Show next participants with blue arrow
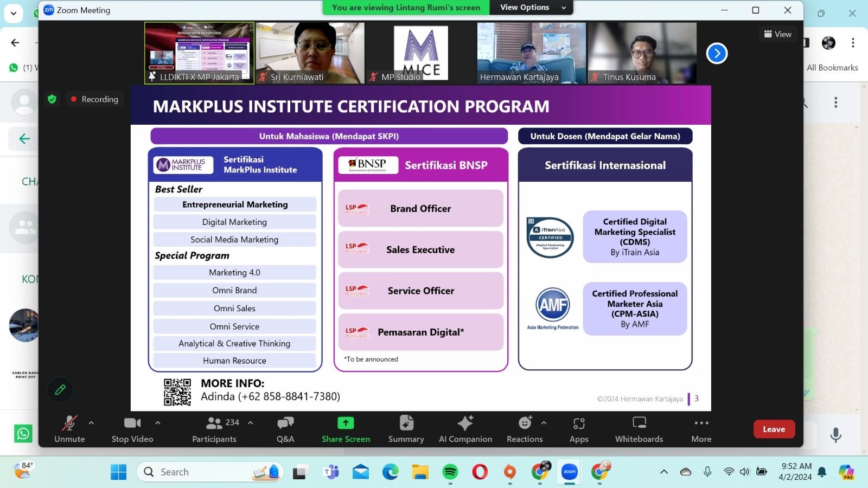This screenshot has height=488, width=868. click(717, 53)
